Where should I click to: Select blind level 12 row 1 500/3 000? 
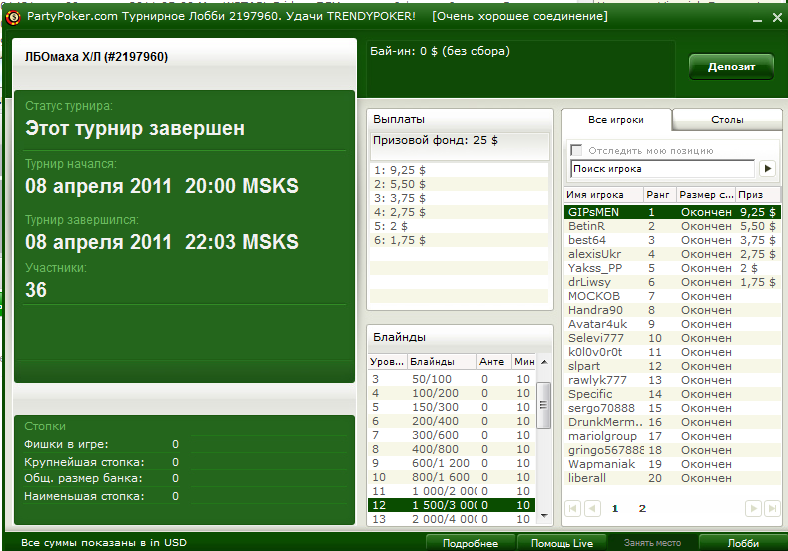coord(452,505)
